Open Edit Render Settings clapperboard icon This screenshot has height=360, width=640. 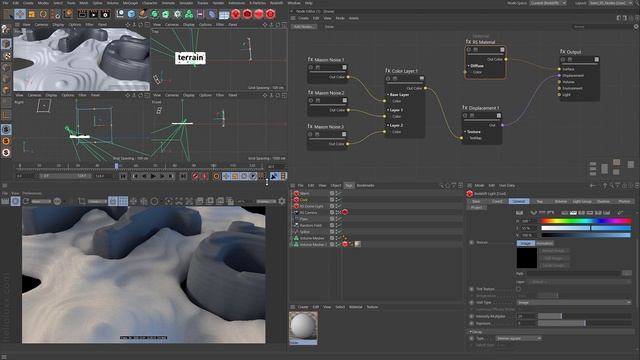pyautogui.click(x=105, y=14)
